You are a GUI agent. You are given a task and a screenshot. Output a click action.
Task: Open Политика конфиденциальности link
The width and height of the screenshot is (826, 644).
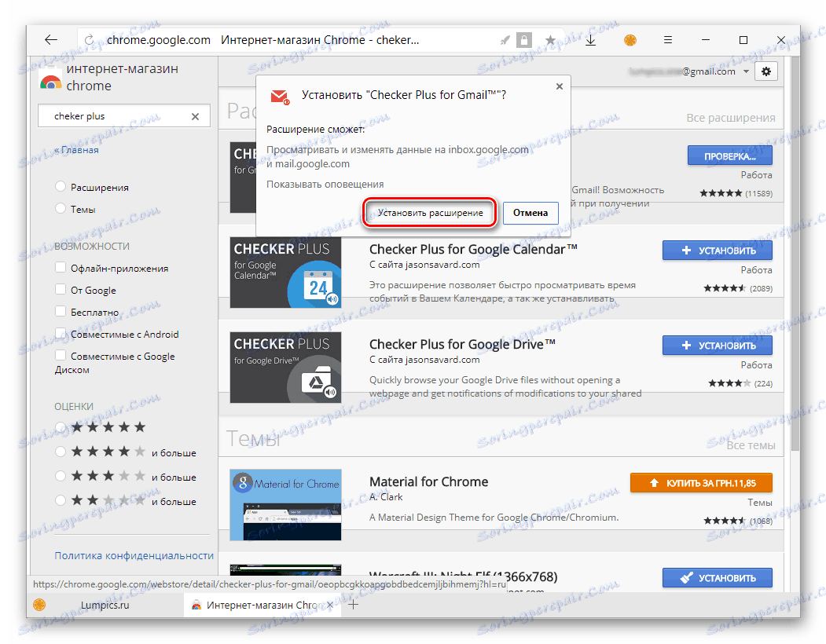coord(134,555)
